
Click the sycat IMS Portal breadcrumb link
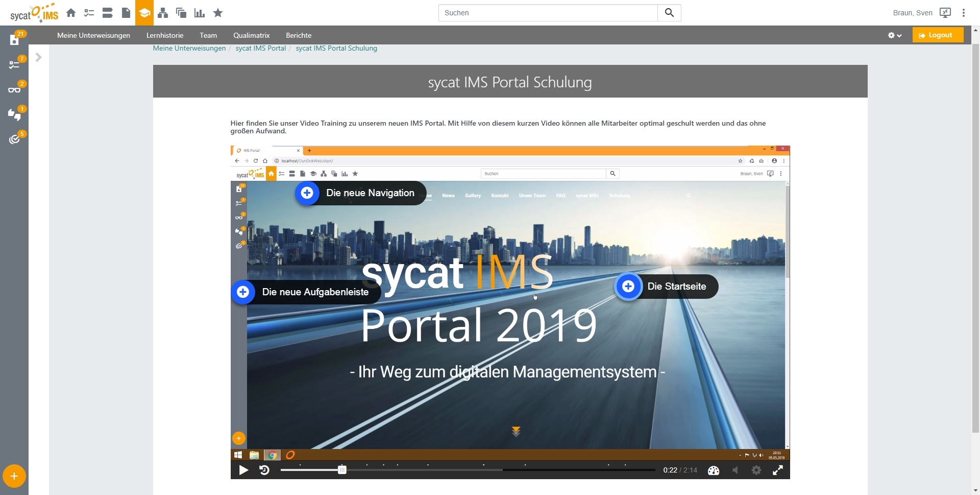tap(261, 48)
